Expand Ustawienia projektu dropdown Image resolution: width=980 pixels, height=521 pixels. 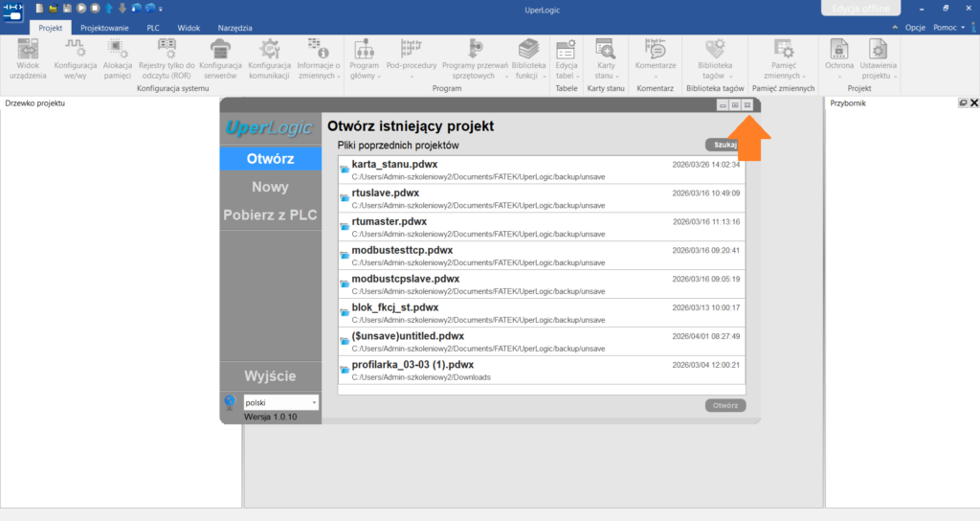pos(896,77)
